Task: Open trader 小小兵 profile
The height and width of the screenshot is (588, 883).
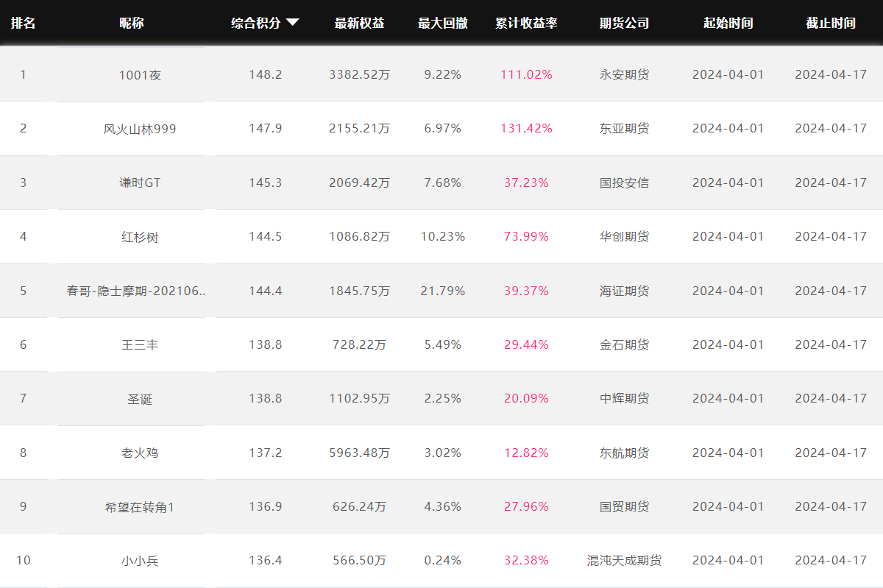Action: pyautogui.click(x=140, y=561)
